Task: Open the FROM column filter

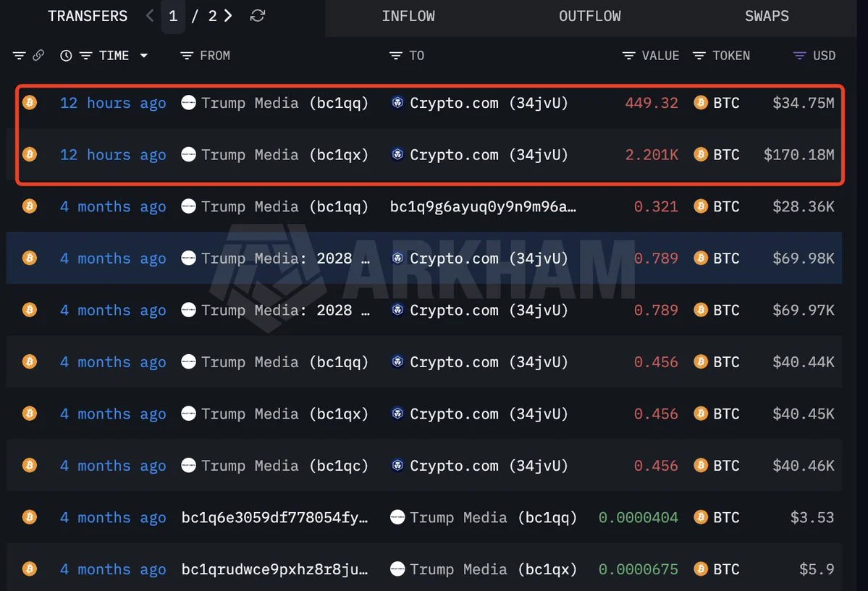Action: tap(187, 55)
